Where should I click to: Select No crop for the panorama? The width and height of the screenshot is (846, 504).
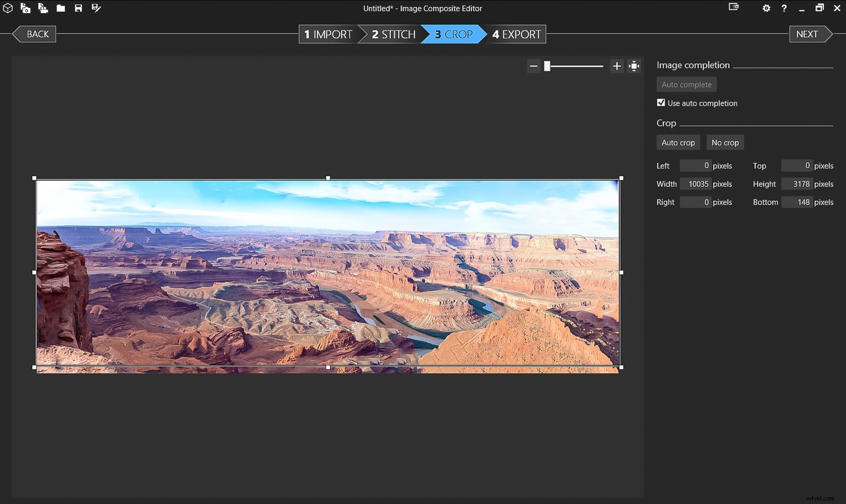(725, 142)
